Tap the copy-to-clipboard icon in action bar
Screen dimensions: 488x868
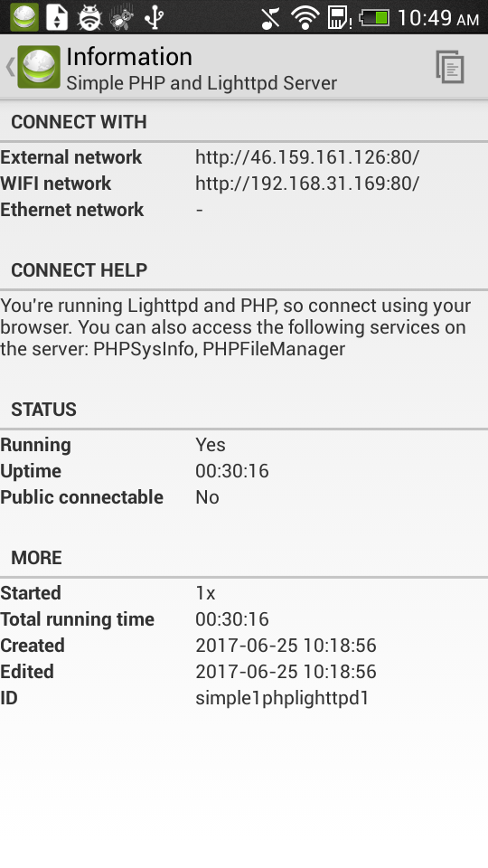[449, 67]
